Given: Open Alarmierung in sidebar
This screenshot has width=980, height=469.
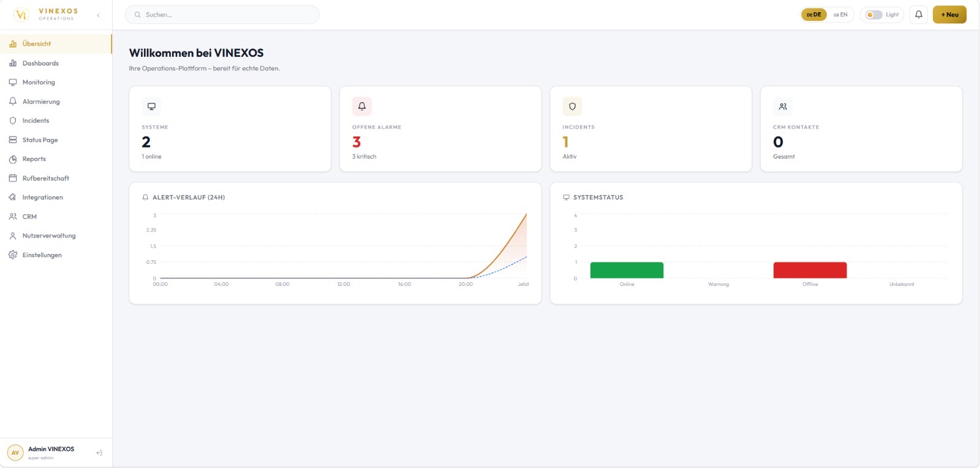Looking at the screenshot, I should pos(56,102).
